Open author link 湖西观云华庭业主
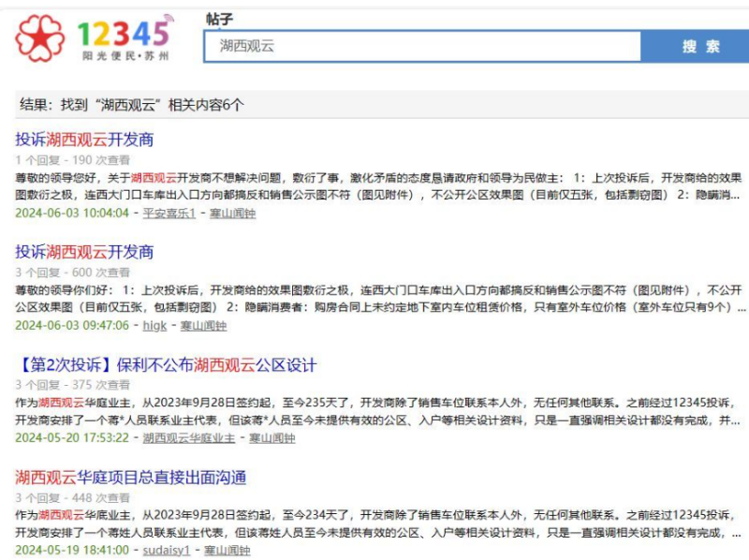Image resolution: width=749 pixels, height=560 pixels. click(x=189, y=438)
